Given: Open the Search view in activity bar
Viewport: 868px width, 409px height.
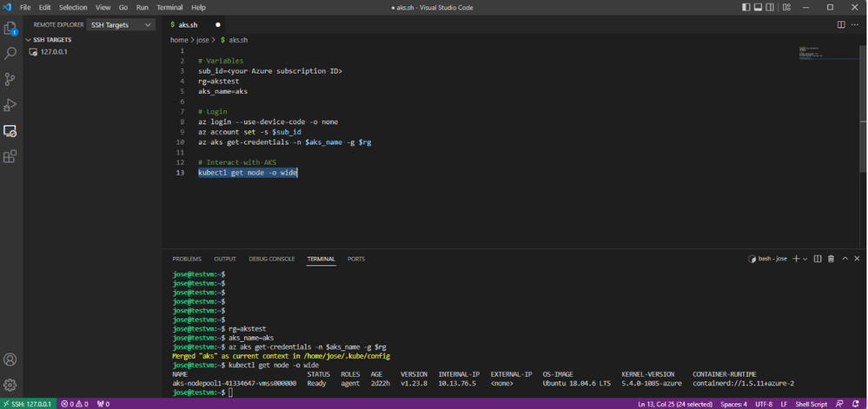Looking at the screenshot, I should point(10,54).
